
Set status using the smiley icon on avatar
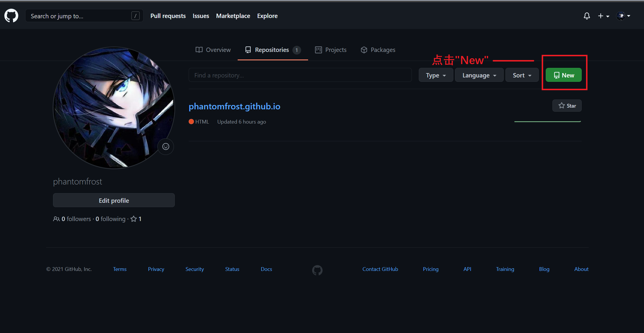click(166, 146)
